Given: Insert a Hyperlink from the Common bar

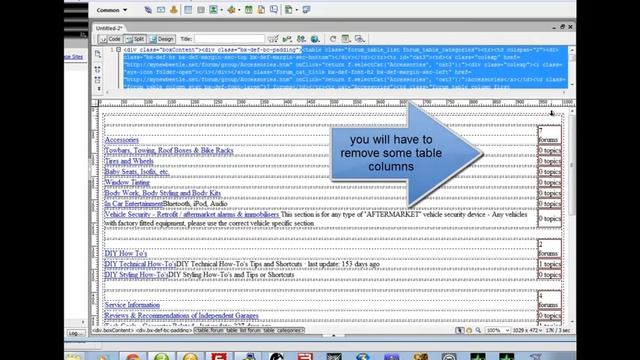Looking at the screenshot, I should [148, 10].
